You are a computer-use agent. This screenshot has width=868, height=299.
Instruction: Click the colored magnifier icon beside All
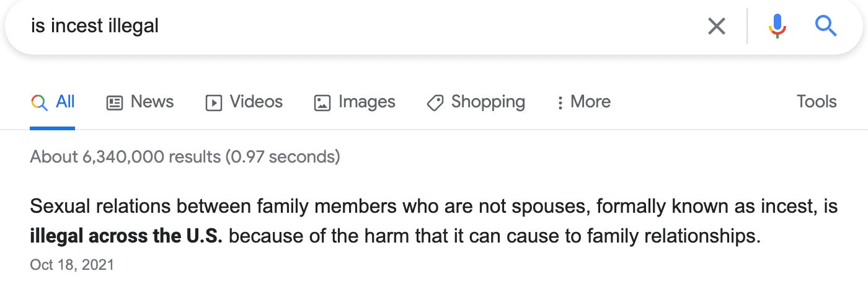[x=39, y=102]
